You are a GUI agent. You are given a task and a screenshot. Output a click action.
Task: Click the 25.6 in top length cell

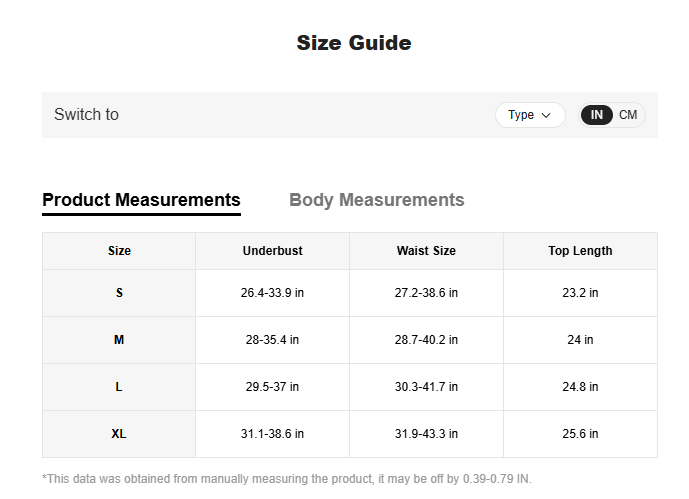tap(580, 434)
